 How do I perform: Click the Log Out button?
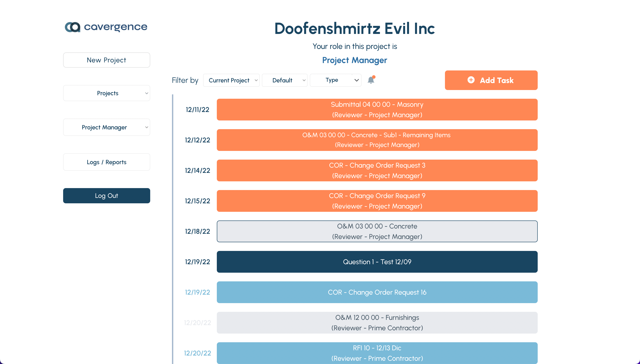[107, 196]
